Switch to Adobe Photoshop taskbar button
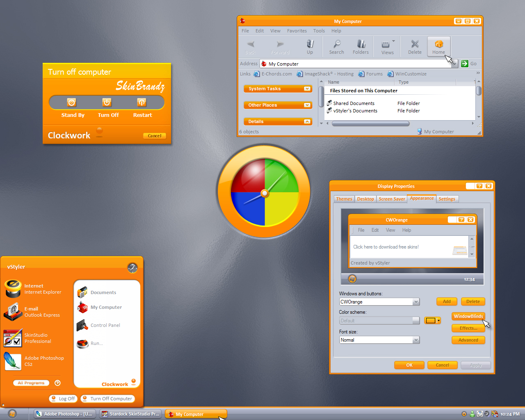Screen dimensions: 525x420 (x=64, y=414)
